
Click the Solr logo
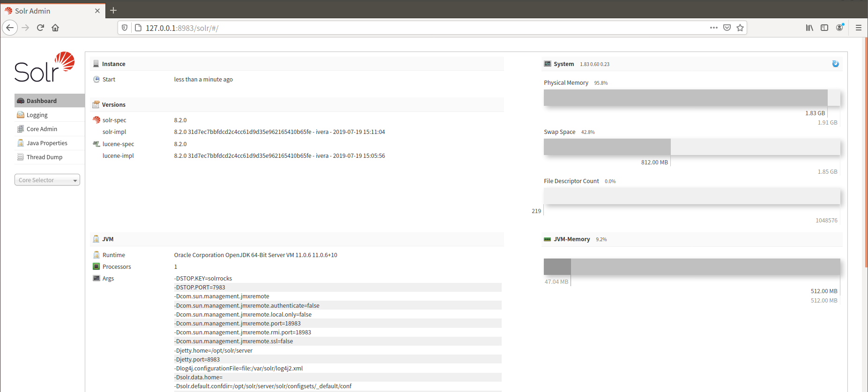coord(45,67)
